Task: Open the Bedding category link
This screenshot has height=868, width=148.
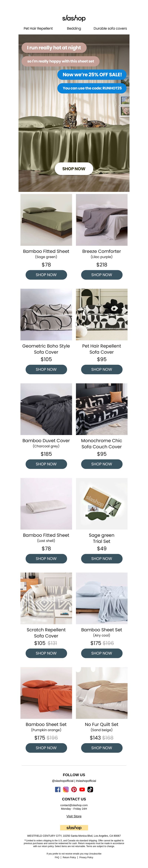Action: (x=74, y=29)
